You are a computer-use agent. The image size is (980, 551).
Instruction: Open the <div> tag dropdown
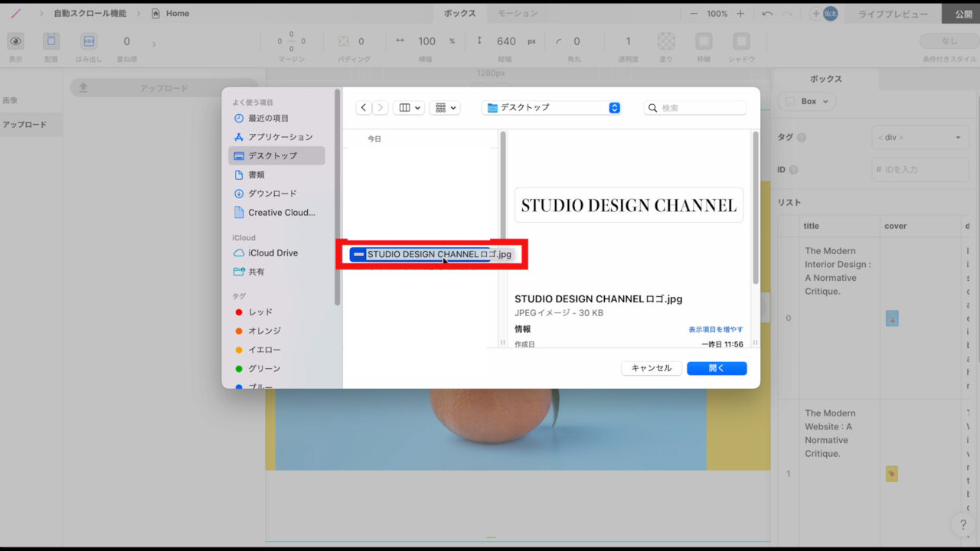920,138
